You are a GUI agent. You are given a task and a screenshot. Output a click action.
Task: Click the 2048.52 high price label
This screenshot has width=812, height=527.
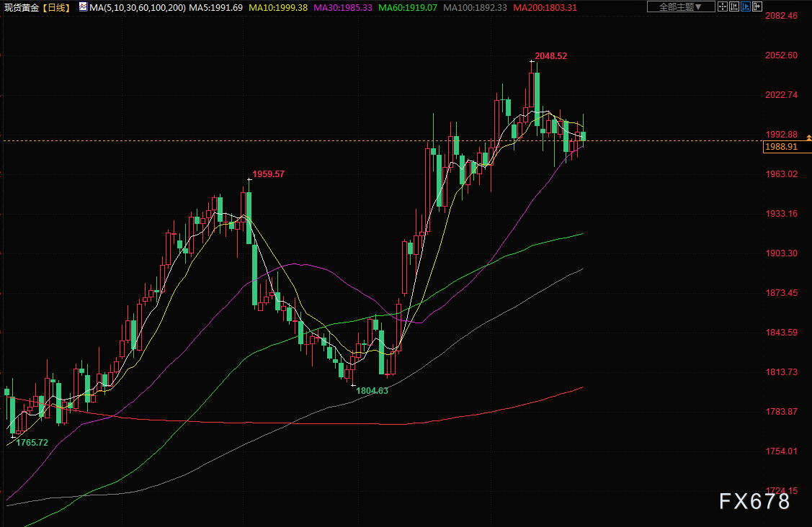pos(550,56)
